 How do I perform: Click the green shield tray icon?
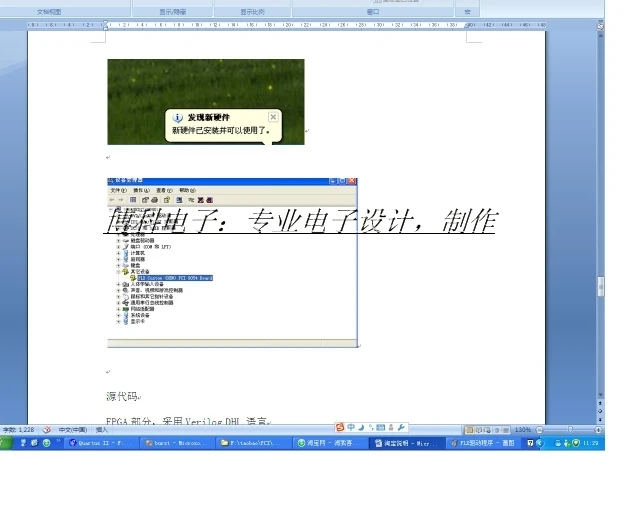coord(576,443)
